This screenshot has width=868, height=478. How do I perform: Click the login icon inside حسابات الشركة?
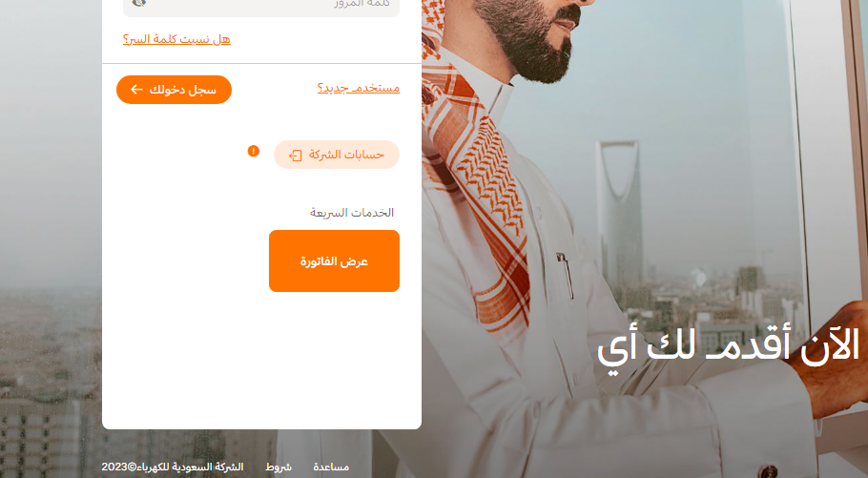coord(296,156)
